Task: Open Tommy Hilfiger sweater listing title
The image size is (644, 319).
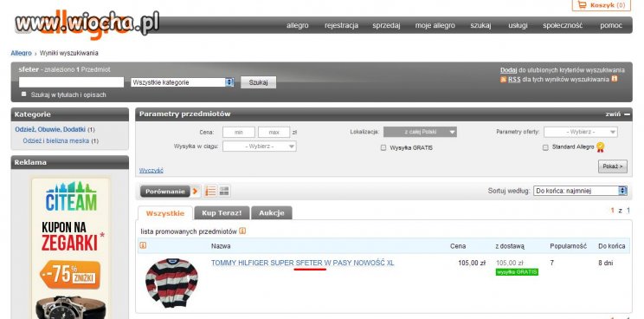Action: (x=302, y=263)
